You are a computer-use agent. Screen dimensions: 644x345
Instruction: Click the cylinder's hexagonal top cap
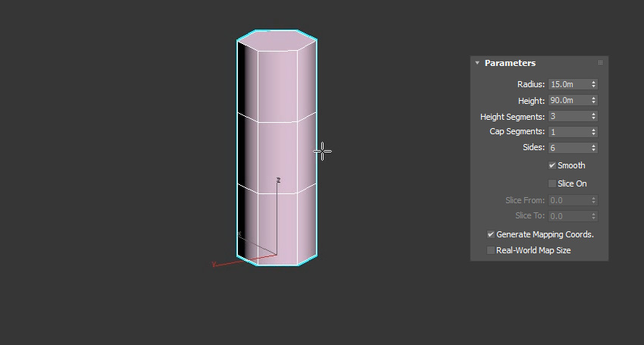tap(277, 41)
